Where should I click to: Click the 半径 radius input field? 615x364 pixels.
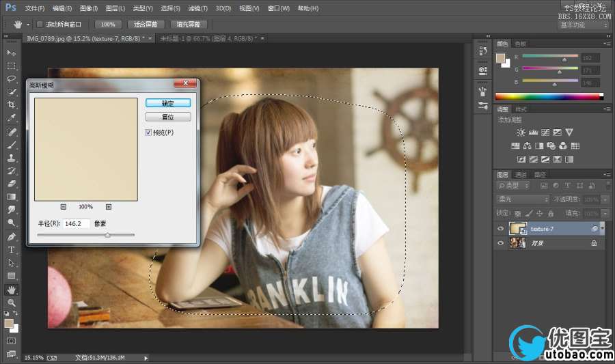tap(76, 223)
